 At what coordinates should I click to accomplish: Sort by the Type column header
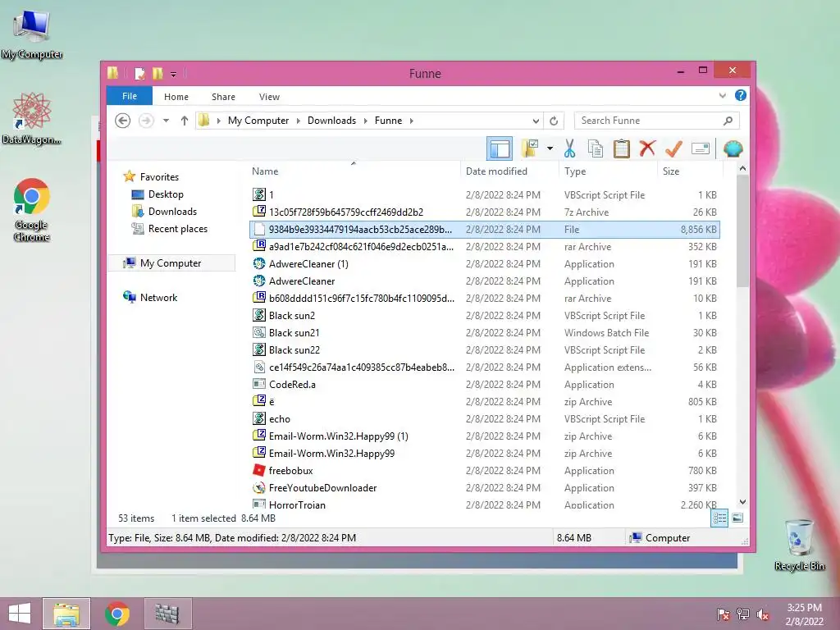(575, 171)
